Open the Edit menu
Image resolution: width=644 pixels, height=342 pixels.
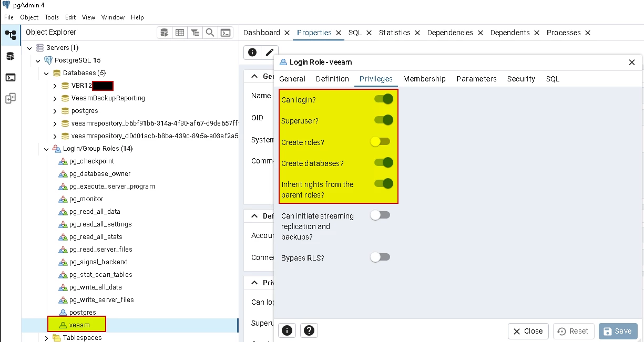point(70,17)
